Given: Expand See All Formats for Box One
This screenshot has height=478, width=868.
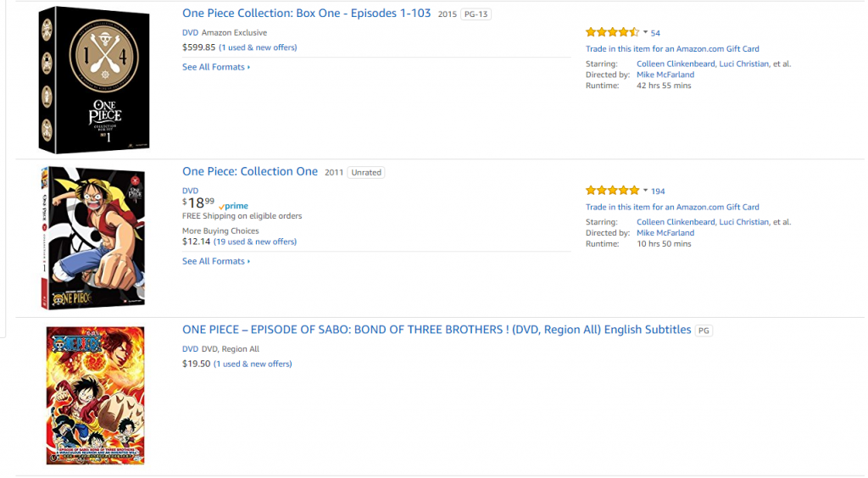Looking at the screenshot, I should [216, 67].
